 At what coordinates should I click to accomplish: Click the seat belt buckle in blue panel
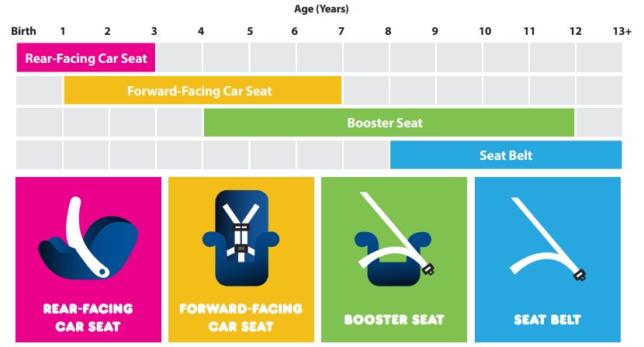coord(580,275)
